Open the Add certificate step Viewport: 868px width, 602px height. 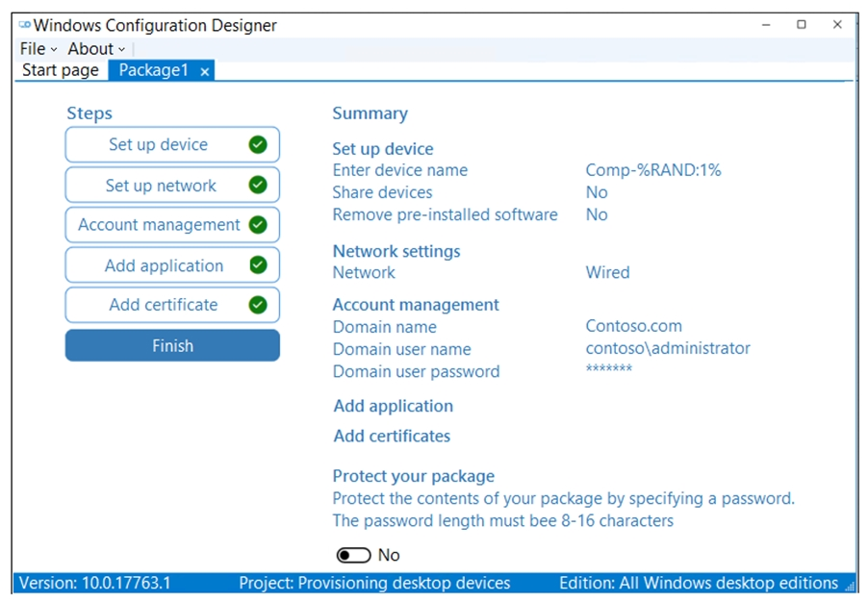[x=172, y=304]
